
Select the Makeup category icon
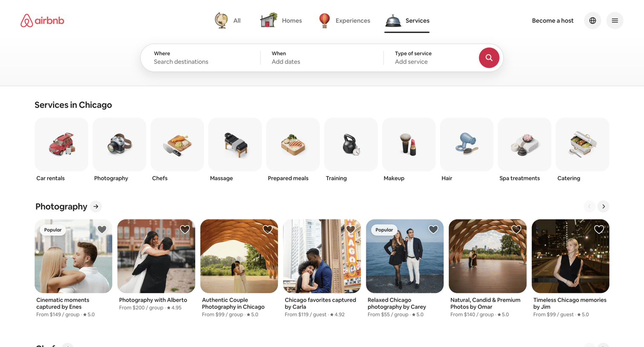(x=409, y=145)
